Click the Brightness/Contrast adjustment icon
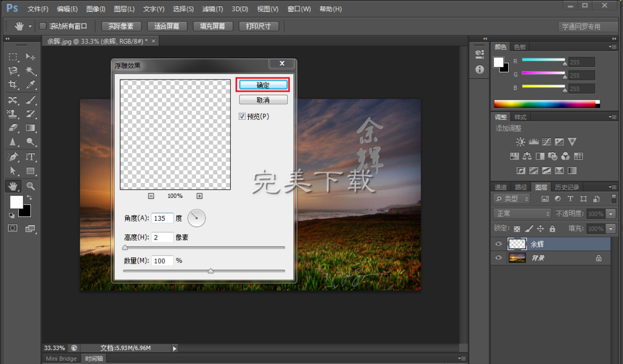 coord(520,142)
